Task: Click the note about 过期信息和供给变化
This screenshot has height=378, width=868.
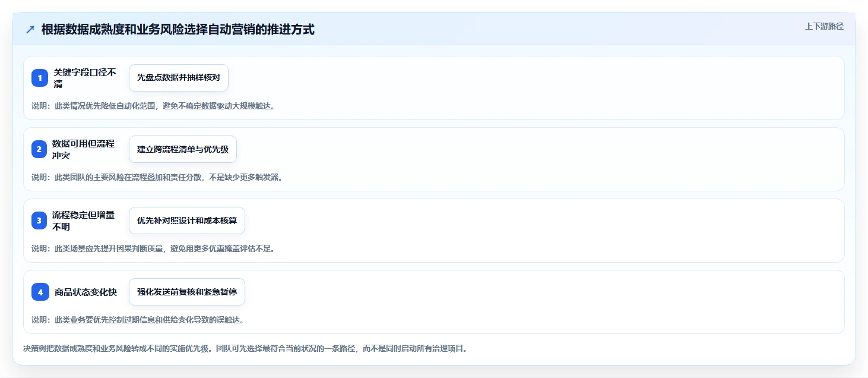Action: [x=138, y=320]
